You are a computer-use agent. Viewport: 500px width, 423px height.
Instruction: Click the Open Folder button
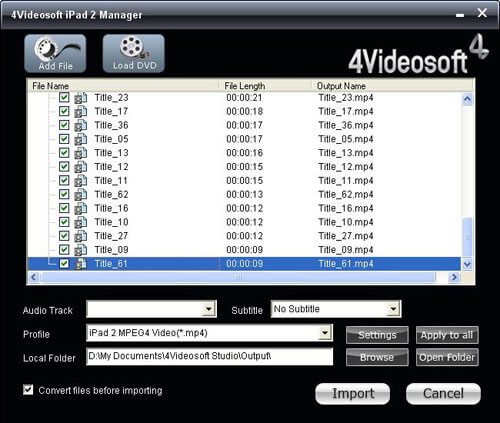(x=447, y=357)
